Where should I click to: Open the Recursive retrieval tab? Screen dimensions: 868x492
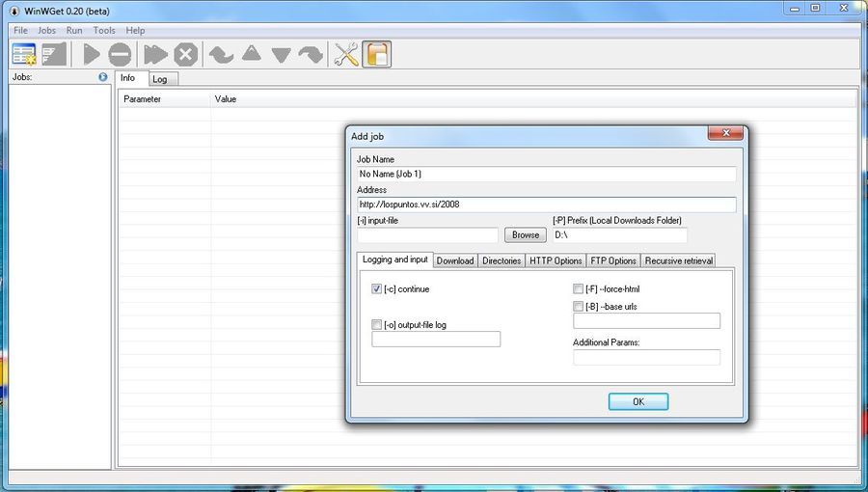tap(679, 260)
